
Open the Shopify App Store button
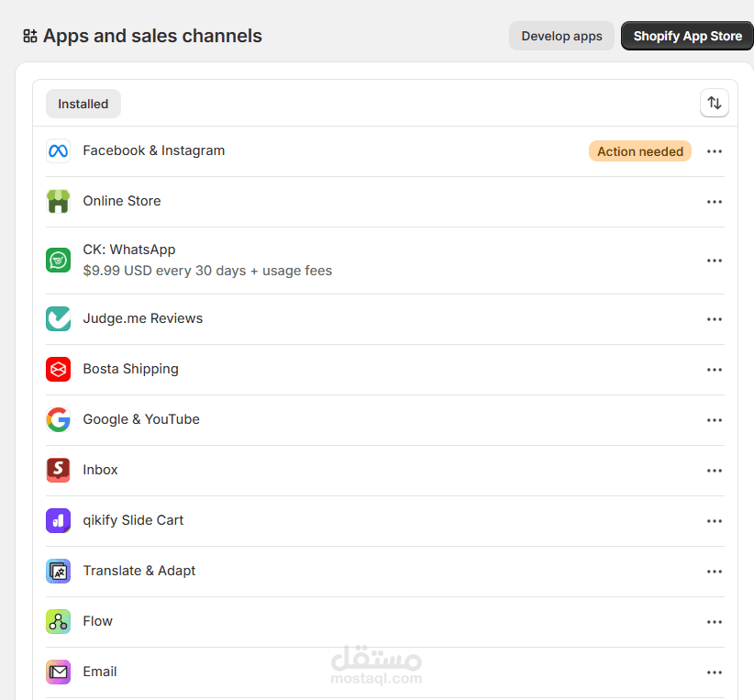(x=687, y=37)
